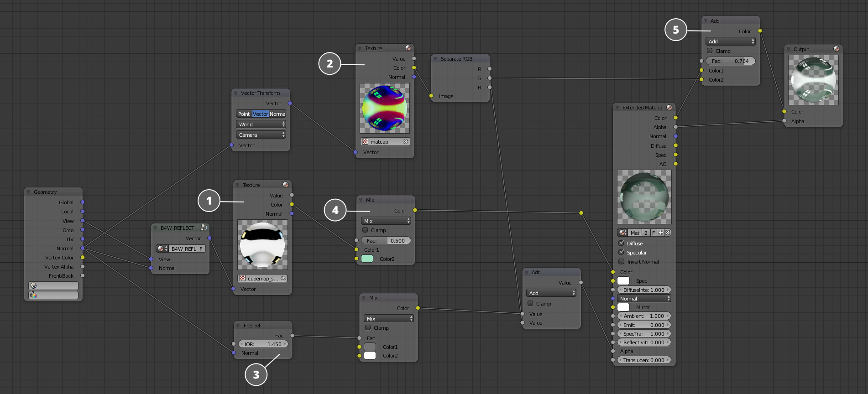Click the teal Color2 swatch in Mix node

pyautogui.click(x=367, y=259)
